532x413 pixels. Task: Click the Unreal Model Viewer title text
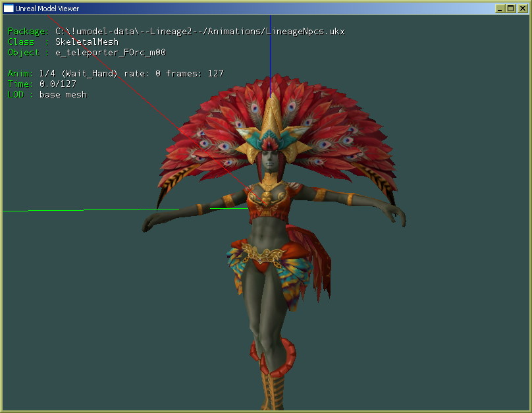point(47,9)
